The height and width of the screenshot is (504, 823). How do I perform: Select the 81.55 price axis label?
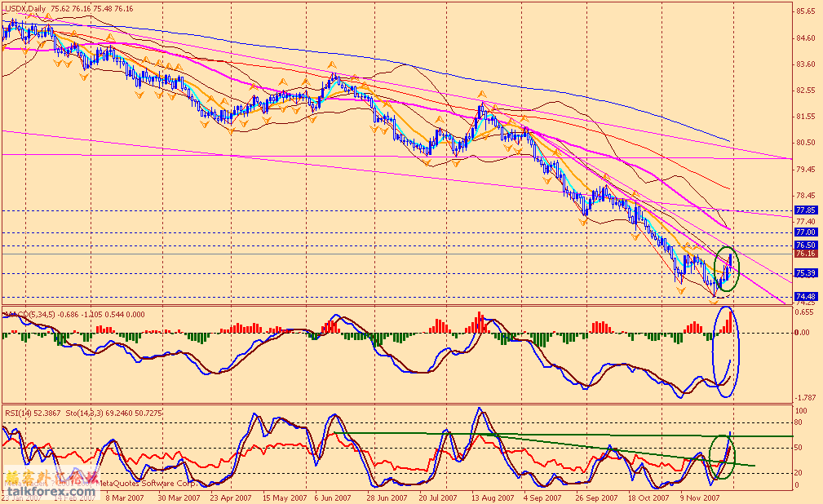click(x=806, y=117)
